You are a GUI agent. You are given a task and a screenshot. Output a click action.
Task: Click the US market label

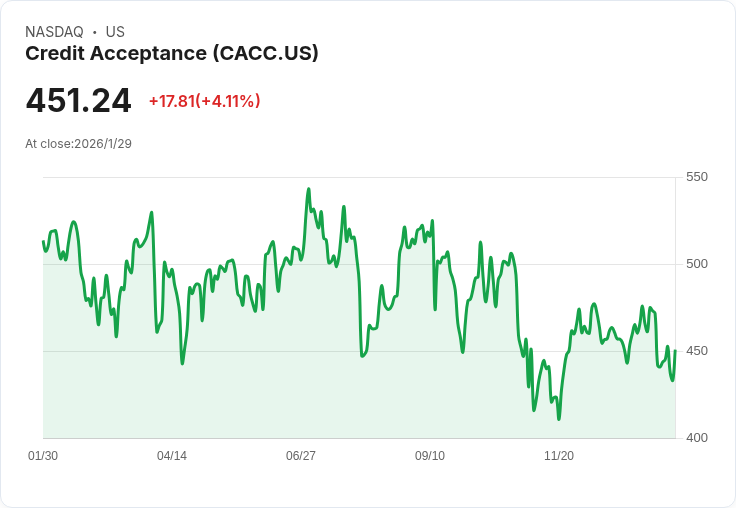115,32
